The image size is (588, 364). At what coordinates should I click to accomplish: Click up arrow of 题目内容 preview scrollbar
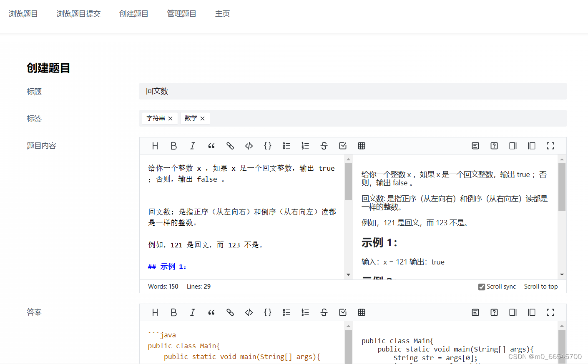coord(562,159)
